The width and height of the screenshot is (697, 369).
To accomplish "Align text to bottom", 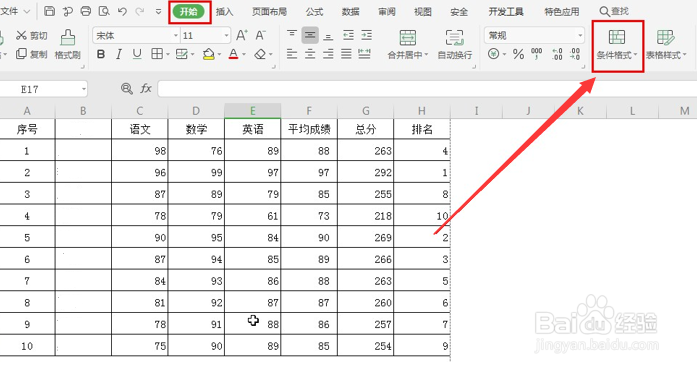I will click(x=328, y=35).
